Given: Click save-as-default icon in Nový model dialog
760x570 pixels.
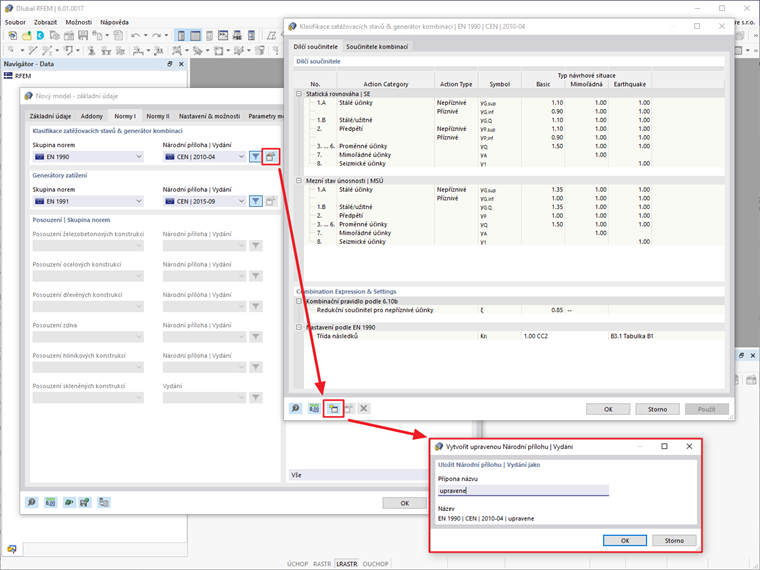Looking at the screenshot, I should click(x=85, y=502).
